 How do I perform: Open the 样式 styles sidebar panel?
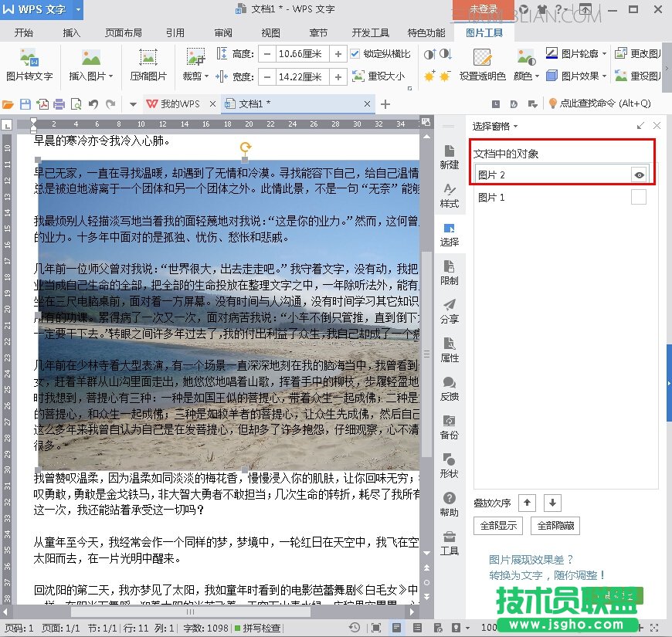[x=449, y=195]
